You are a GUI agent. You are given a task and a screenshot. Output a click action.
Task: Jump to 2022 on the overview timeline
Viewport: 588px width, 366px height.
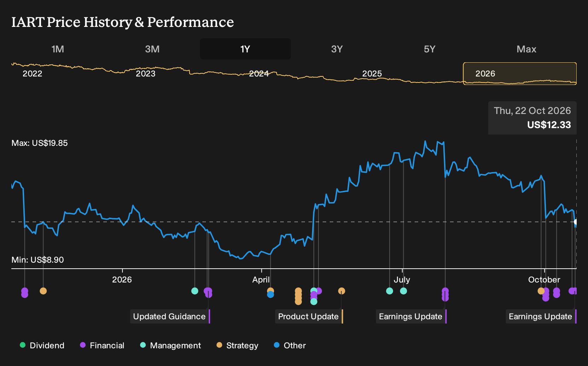click(32, 74)
